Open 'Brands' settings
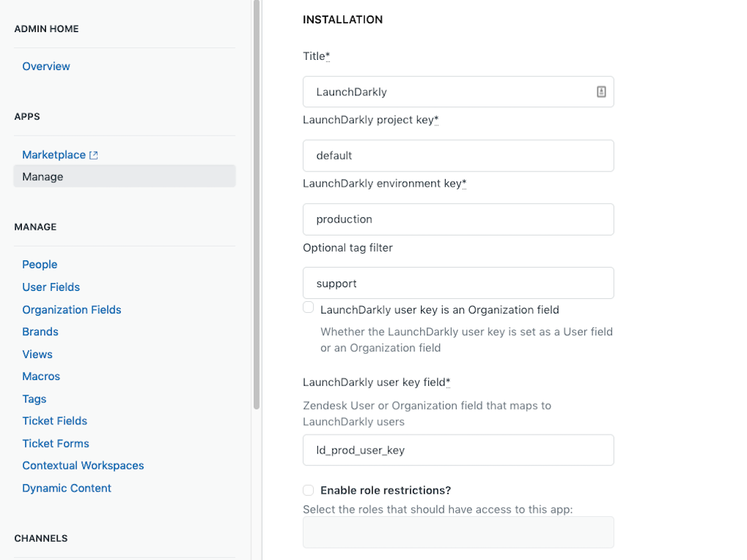The height and width of the screenshot is (560, 747). (40, 332)
